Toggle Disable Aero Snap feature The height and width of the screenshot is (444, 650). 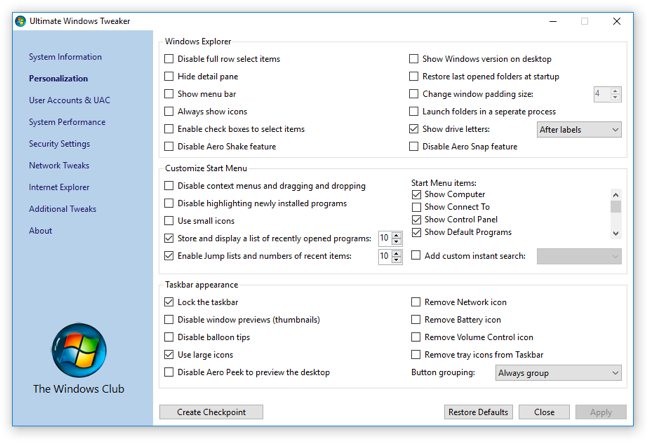414,146
